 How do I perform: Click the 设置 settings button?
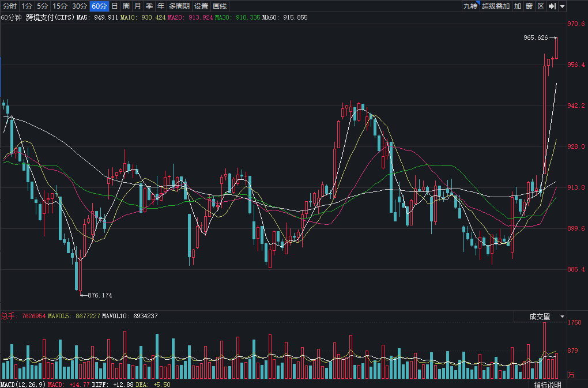point(201,6)
